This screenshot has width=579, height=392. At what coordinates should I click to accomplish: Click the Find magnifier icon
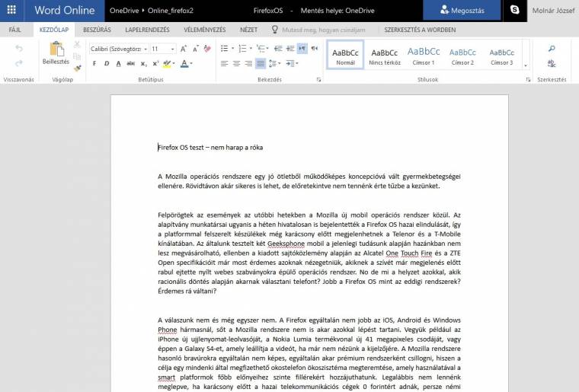(x=552, y=48)
